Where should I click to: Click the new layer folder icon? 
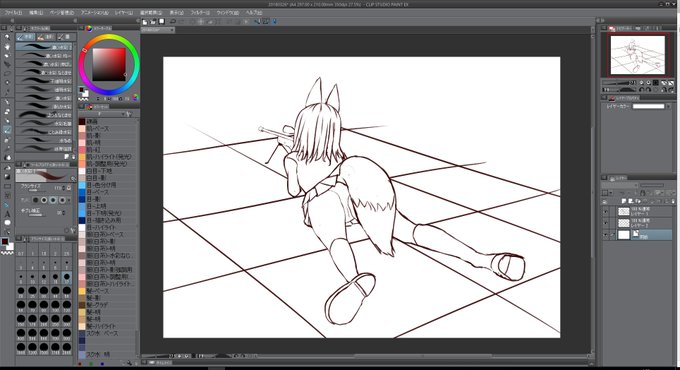tap(638, 201)
